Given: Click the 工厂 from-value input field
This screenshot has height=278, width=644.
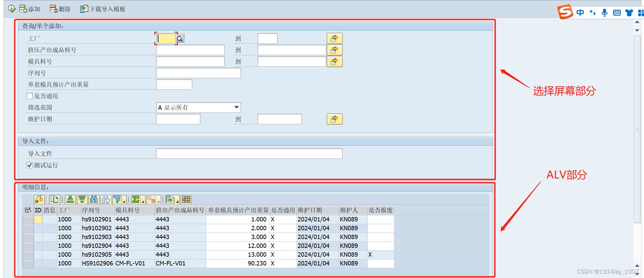Looking at the screenshot, I should [166, 39].
